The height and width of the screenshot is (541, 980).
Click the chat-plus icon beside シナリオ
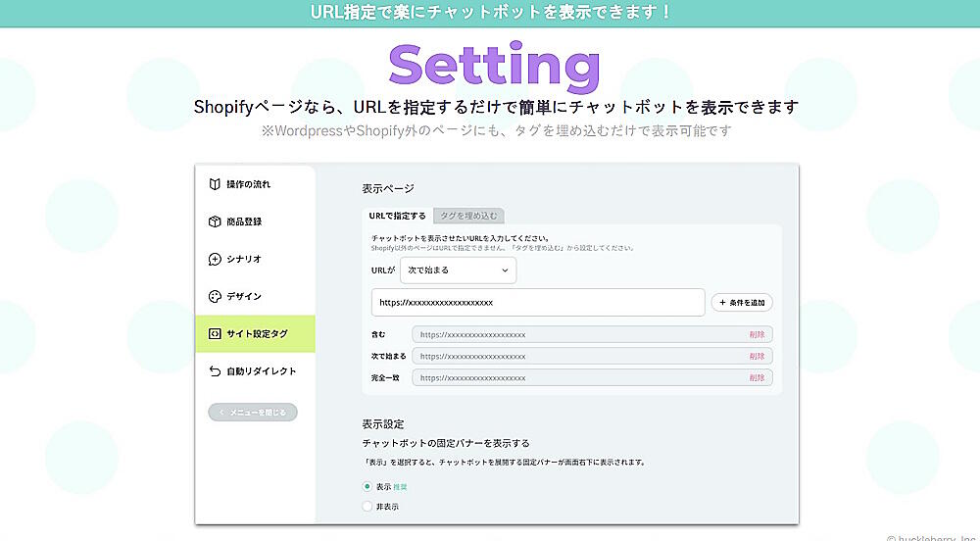click(x=215, y=260)
